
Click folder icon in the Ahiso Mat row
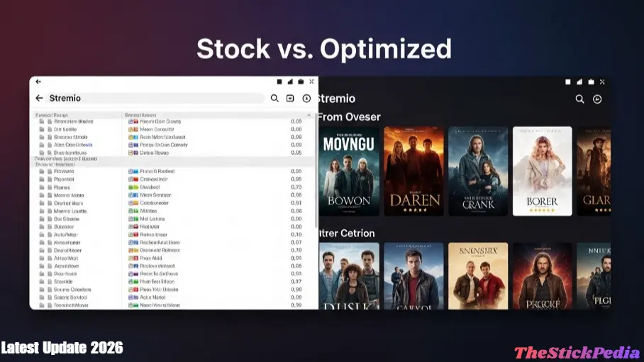click(41, 258)
